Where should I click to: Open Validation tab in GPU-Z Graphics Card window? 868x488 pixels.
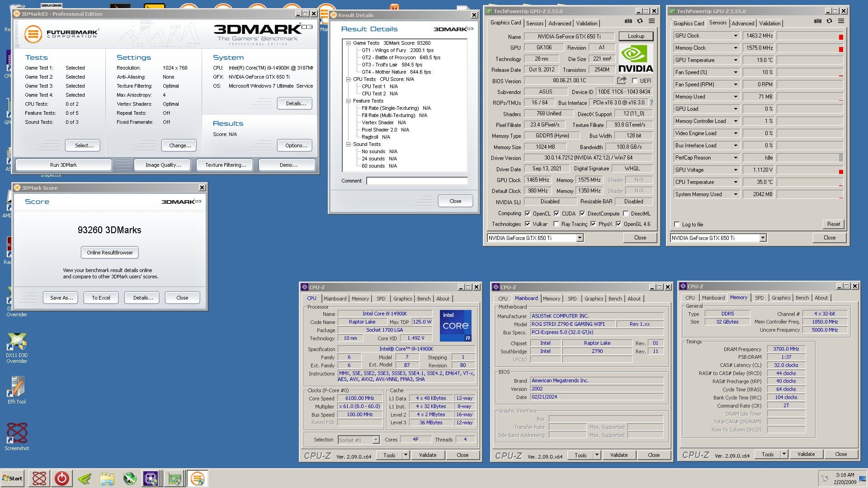[587, 23]
